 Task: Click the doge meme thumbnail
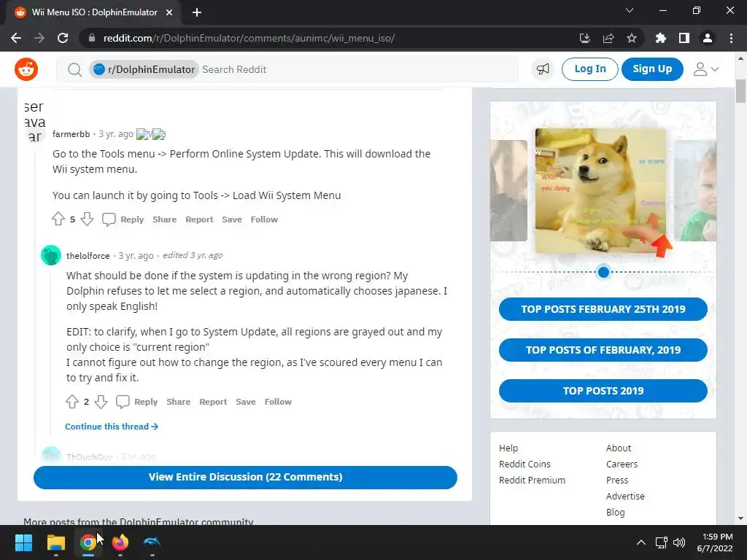(601, 190)
